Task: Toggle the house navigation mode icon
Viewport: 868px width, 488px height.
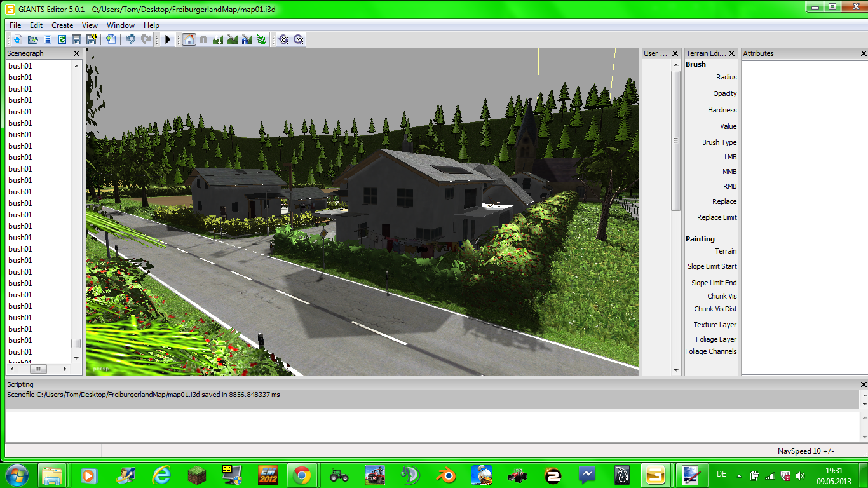Action: tap(189, 39)
